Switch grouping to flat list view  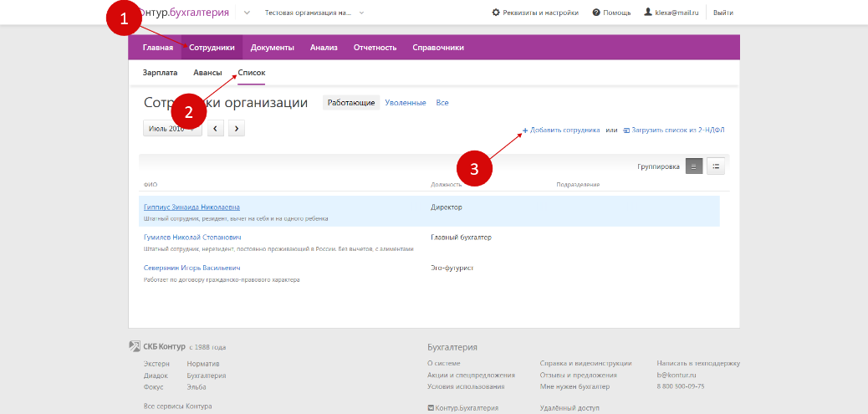coord(694,166)
